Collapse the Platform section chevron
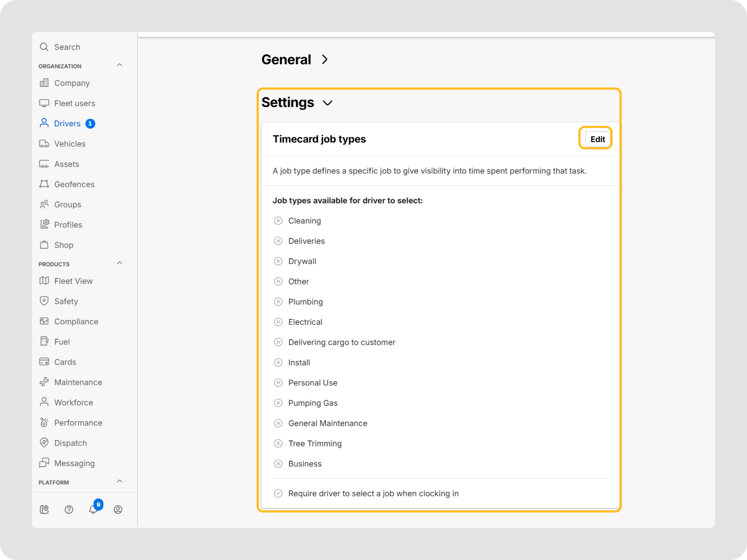Screen dimensions: 747x560 [120, 481]
